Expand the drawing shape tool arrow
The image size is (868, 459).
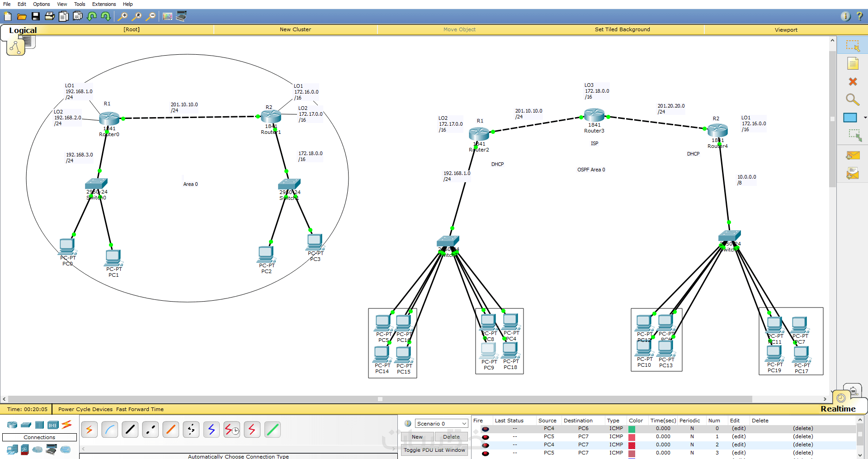click(x=865, y=118)
